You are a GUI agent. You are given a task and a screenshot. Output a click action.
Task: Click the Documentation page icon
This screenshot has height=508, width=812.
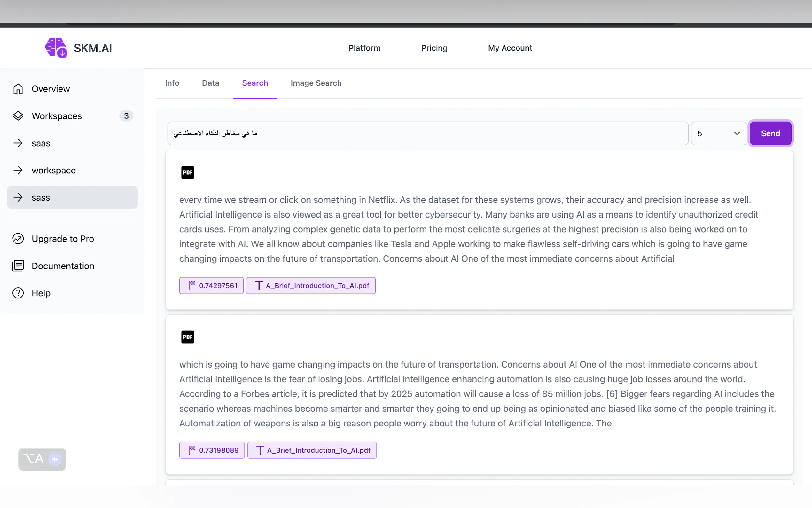pos(18,266)
